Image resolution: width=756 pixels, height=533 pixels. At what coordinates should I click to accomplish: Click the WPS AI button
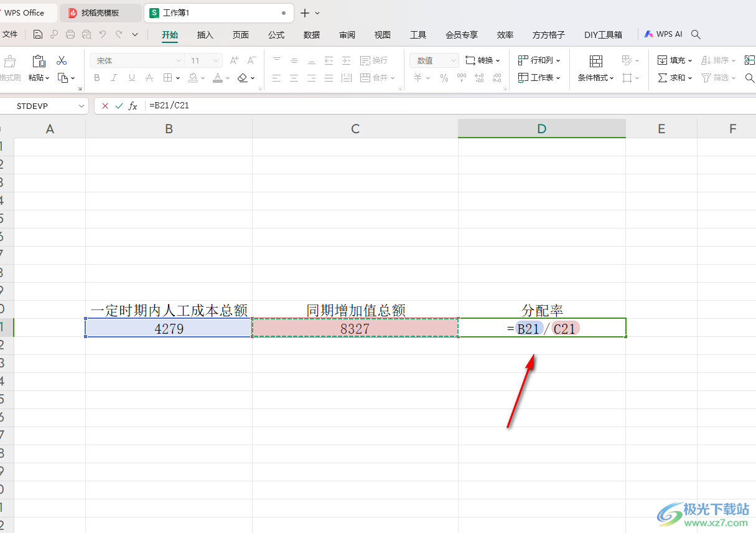click(x=663, y=35)
